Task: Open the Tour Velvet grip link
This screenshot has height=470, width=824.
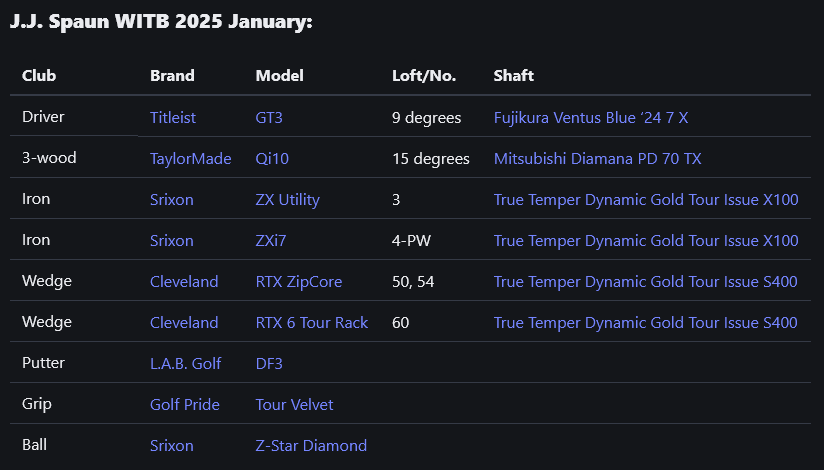Action: click(x=294, y=404)
